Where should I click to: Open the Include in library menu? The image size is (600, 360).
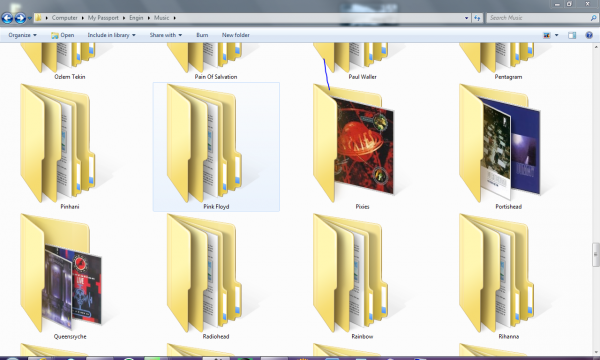(x=111, y=35)
